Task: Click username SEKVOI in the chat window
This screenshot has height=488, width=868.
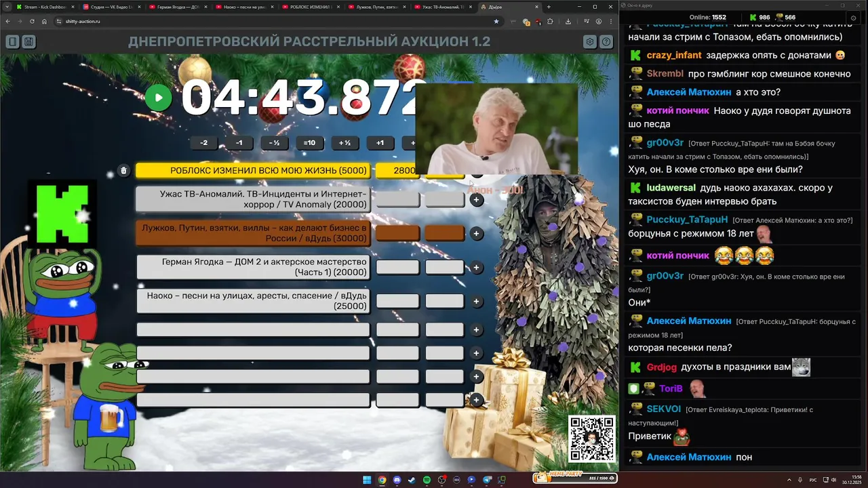Action: click(664, 409)
